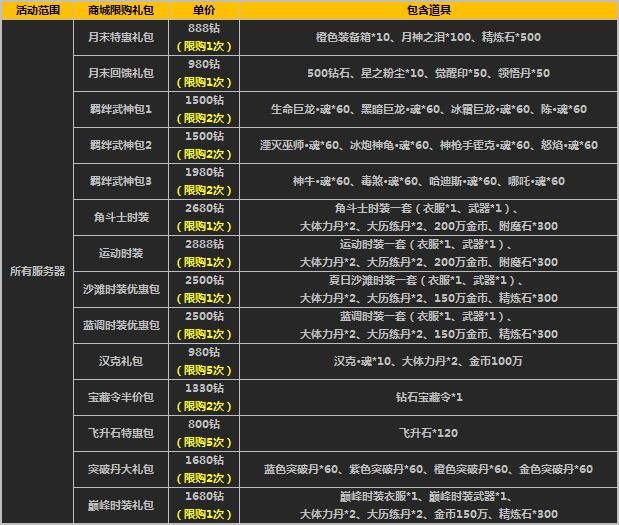This screenshot has width=619, height=525.
Task: Click the 沙滩时装优惠包 package name
Action: [x=120, y=289]
